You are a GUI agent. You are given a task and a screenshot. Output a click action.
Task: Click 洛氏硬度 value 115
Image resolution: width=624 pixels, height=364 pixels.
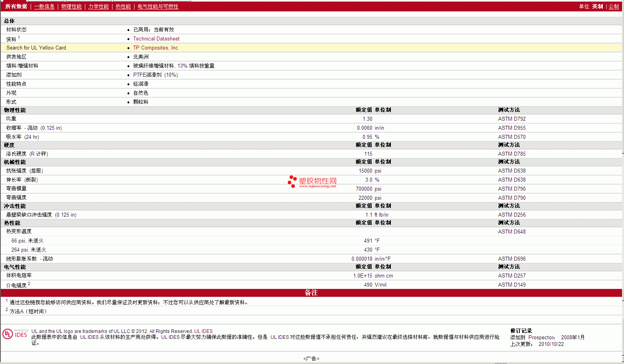pos(368,154)
